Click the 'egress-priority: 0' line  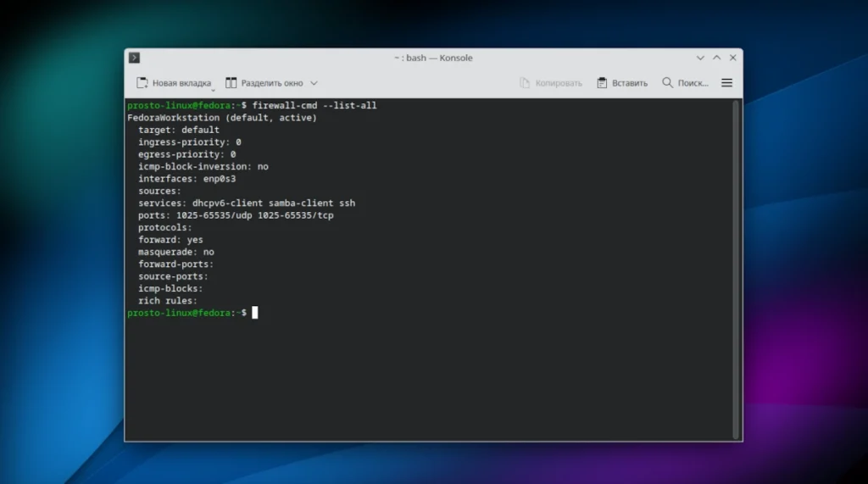(187, 154)
